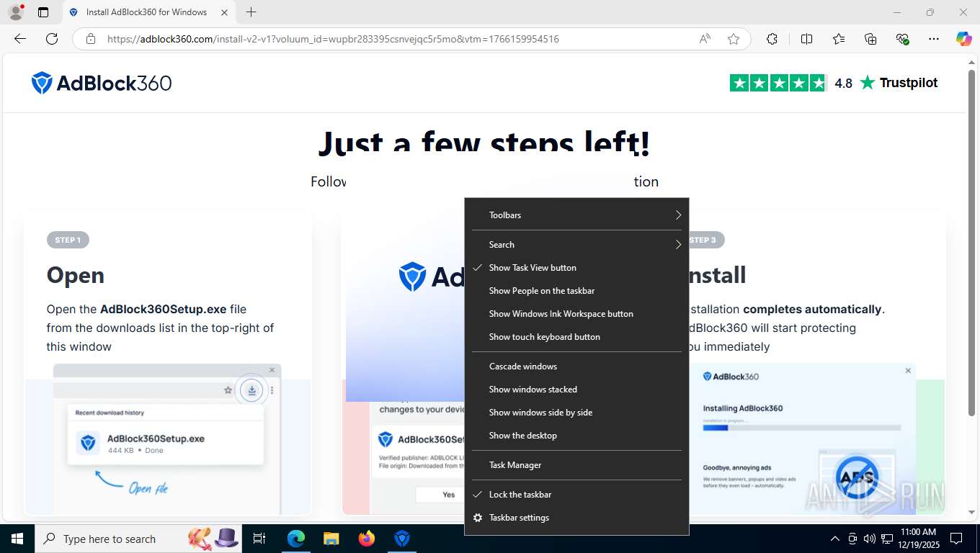Select Show windows side by side
The width and height of the screenshot is (980, 553).
click(576, 413)
